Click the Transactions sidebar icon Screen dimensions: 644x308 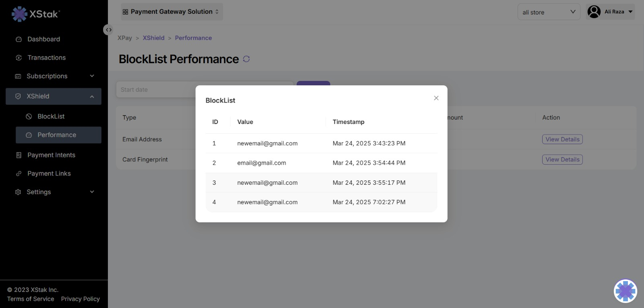19,58
